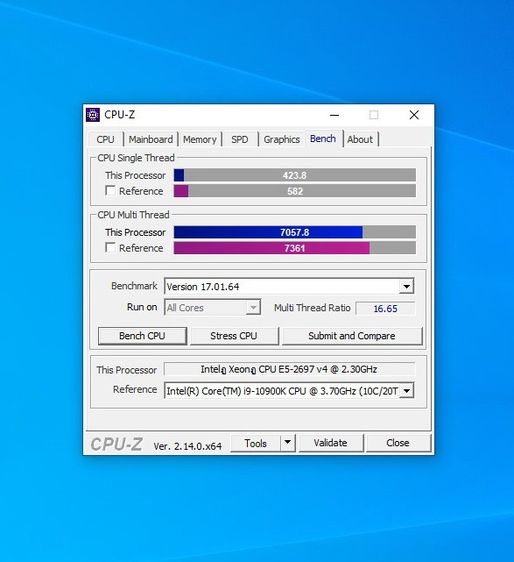Open the Benchmark version dropdown
This screenshot has width=514, height=562.
pyautogui.click(x=406, y=286)
